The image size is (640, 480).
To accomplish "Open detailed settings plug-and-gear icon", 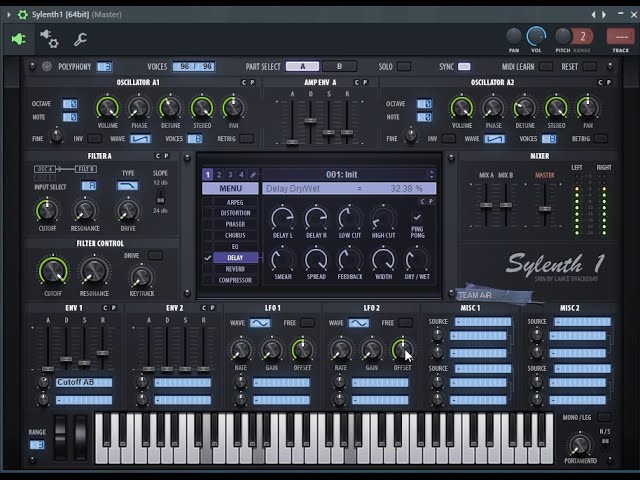I will [x=49, y=39].
